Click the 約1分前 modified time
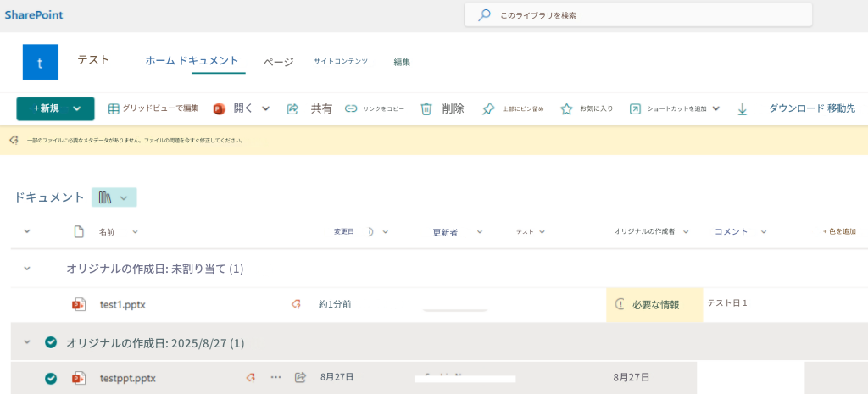 [x=335, y=304]
